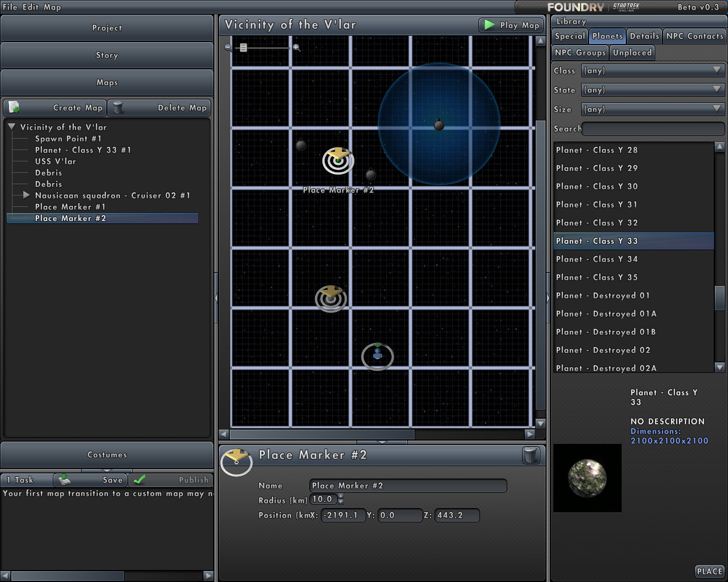
Task: Select the lower place marker on map
Action: click(330, 298)
